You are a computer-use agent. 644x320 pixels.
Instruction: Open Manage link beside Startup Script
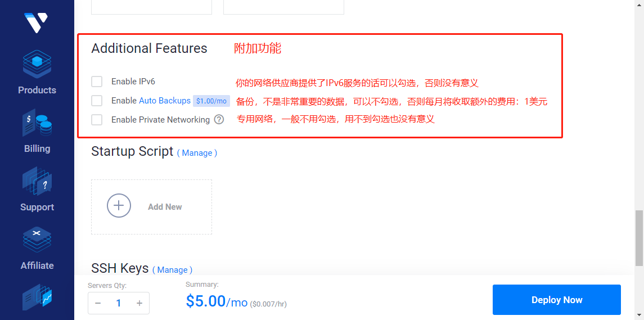click(197, 153)
